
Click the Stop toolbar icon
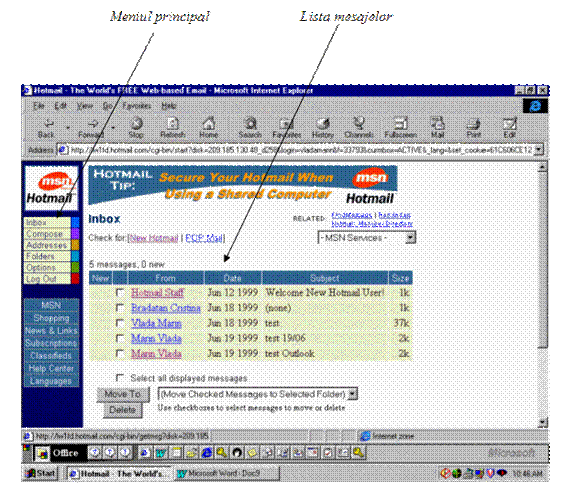coord(136,124)
